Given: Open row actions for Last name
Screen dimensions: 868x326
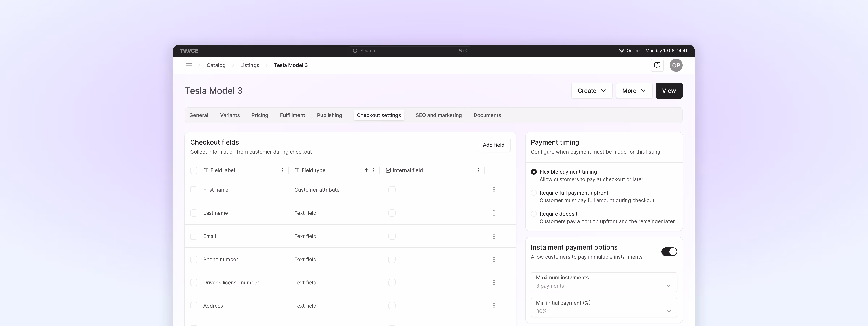Looking at the screenshot, I should point(494,213).
